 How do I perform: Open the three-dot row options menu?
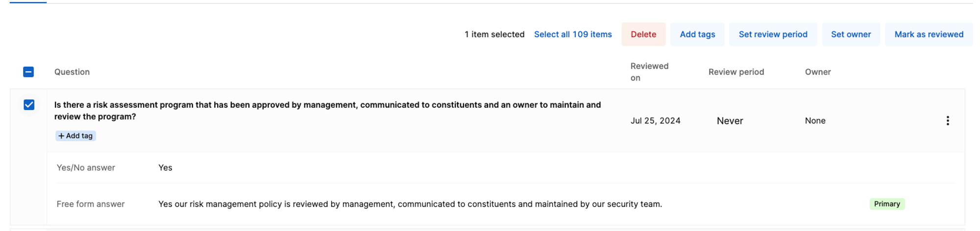click(947, 121)
